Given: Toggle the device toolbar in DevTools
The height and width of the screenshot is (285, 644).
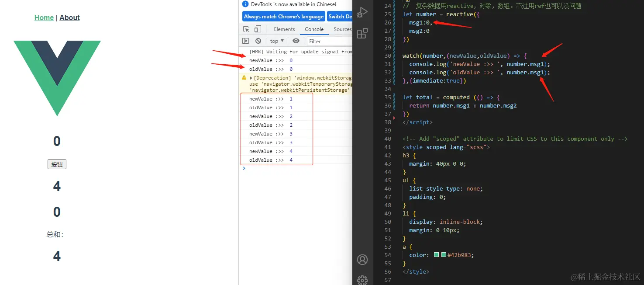Looking at the screenshot, I should click(x=258, y=29).
